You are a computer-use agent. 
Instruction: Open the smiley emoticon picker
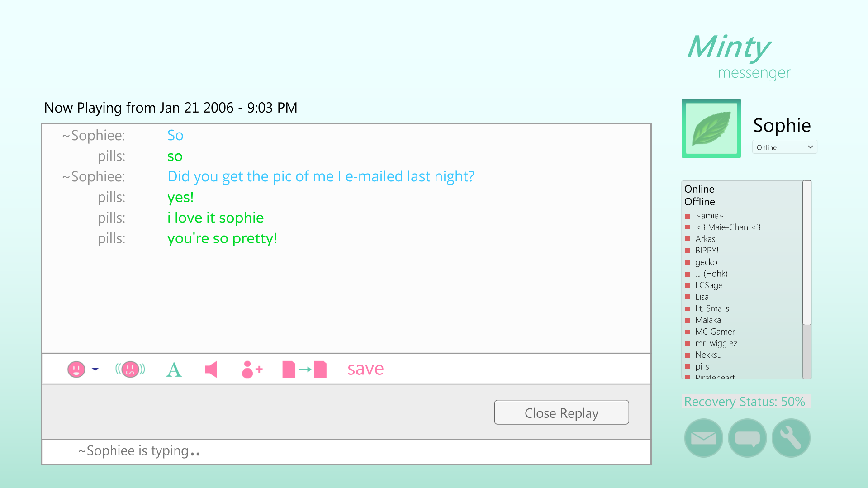pos(76,369)
